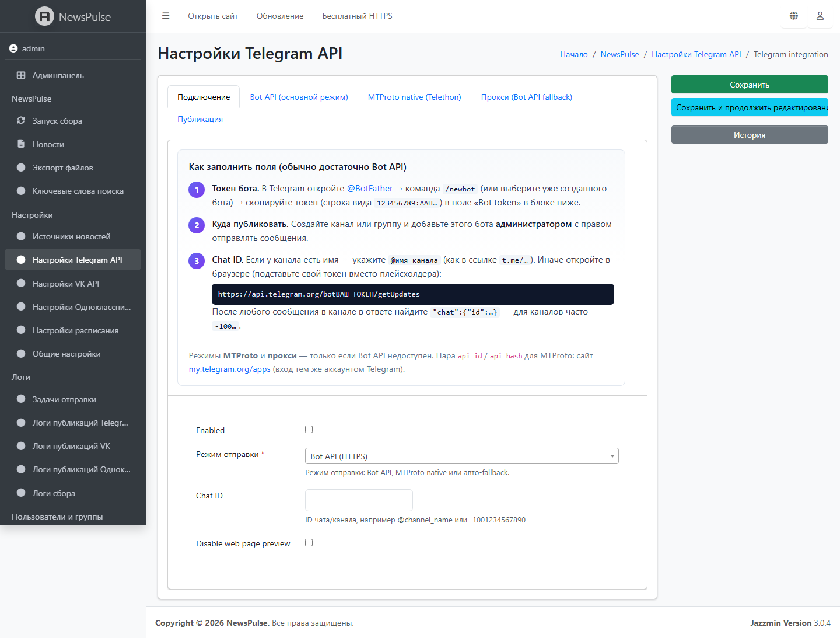Open Настройки VK API in sidebar
The width and height of the screenshot is (840, 638).
pyautogui.click(x=66, y=284)
